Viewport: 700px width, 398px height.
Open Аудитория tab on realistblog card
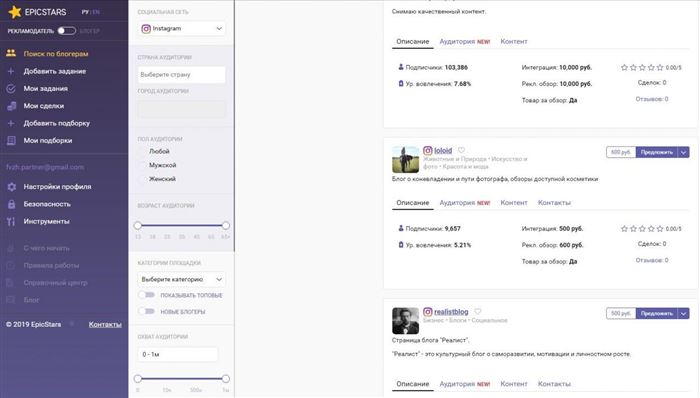(465, 384)
